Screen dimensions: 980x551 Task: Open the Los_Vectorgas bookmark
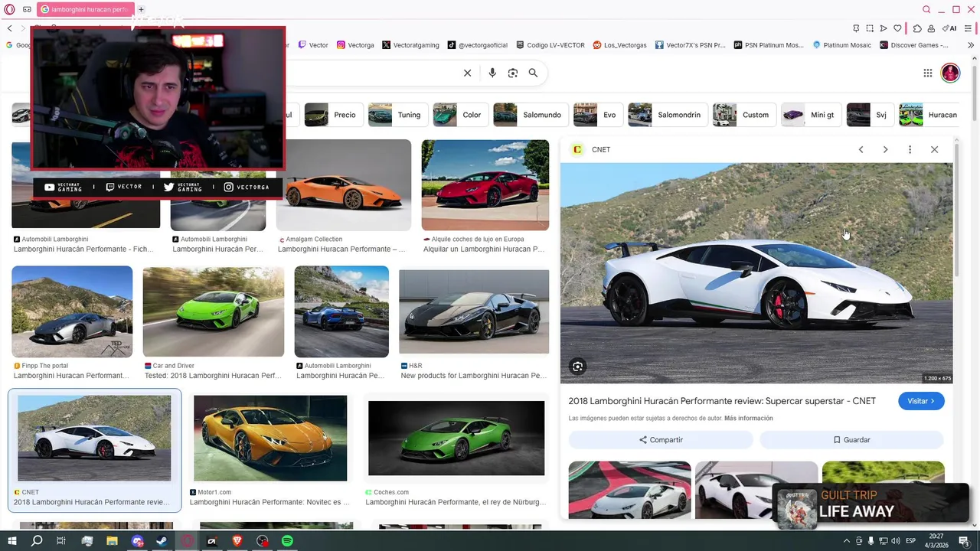click(x=620, y=45)
